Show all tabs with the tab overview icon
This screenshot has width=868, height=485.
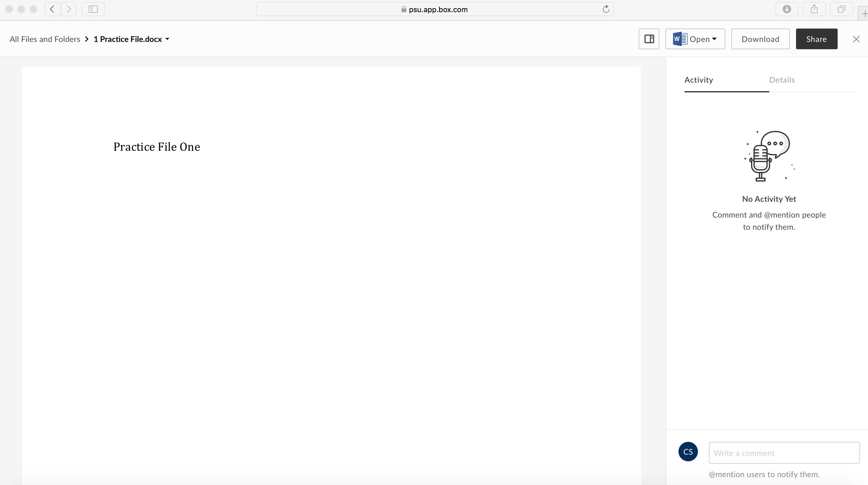pyautogui.click(x=841, y=9)
